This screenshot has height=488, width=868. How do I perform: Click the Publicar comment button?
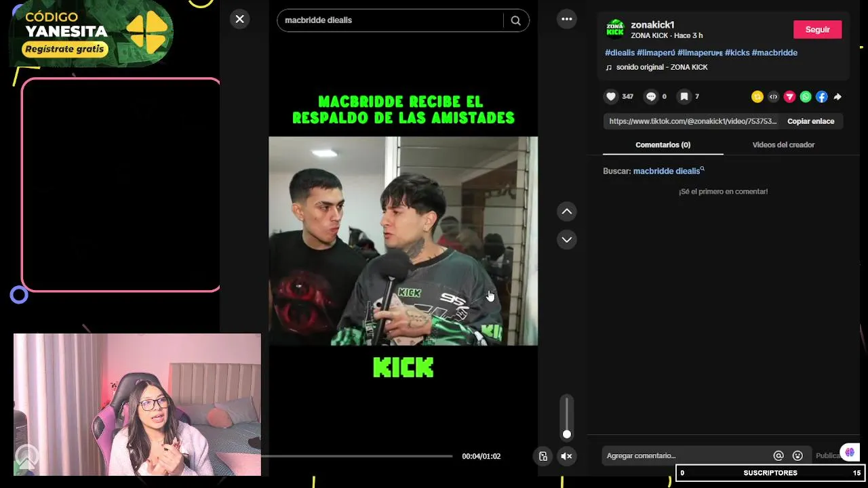click(828, 456)
